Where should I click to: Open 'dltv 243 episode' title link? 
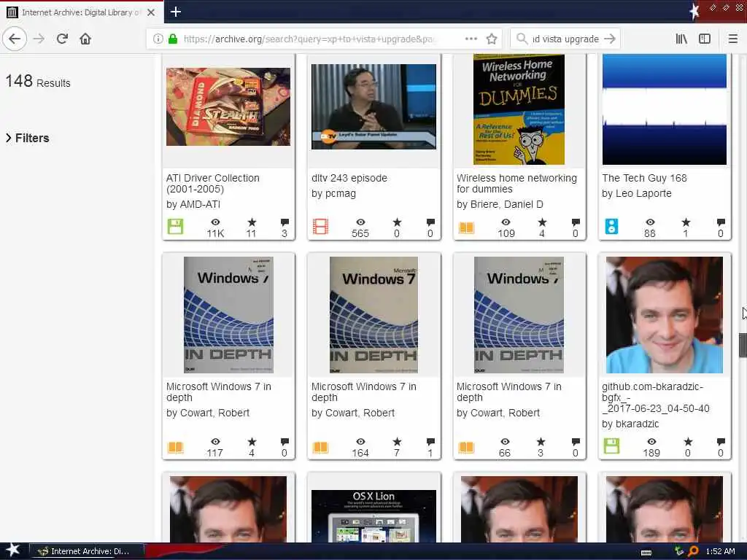349,178
